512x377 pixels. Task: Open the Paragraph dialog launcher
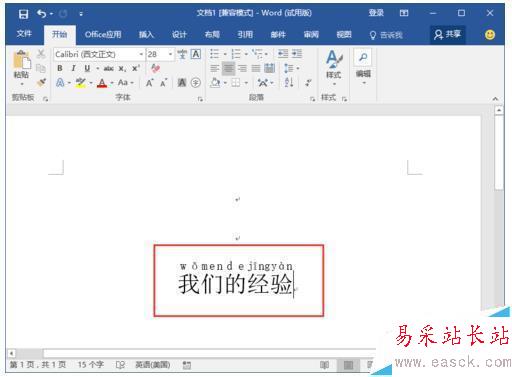click(312, 99)
